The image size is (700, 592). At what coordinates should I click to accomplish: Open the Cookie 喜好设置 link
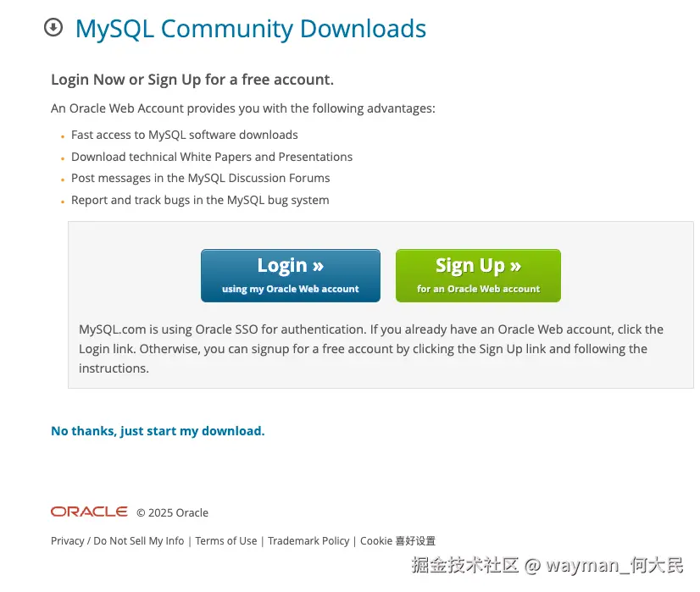(397, 540)
